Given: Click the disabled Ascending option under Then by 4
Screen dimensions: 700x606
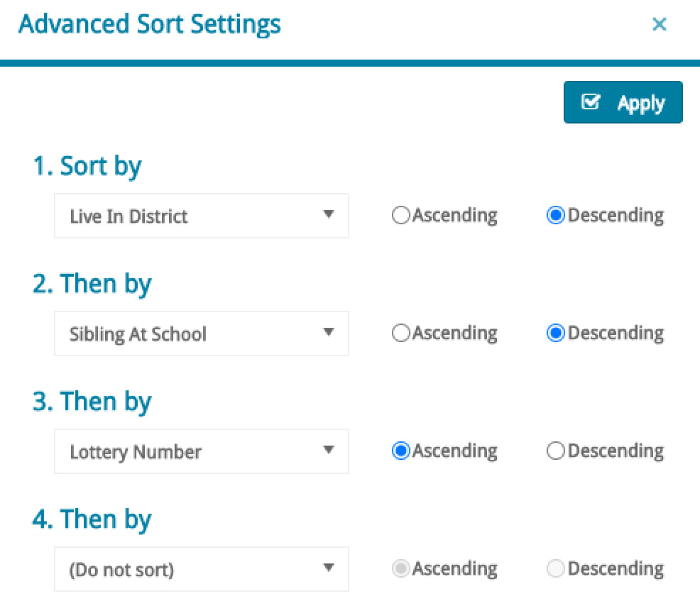Looking at the screenshot, I should tap(400, 568).
